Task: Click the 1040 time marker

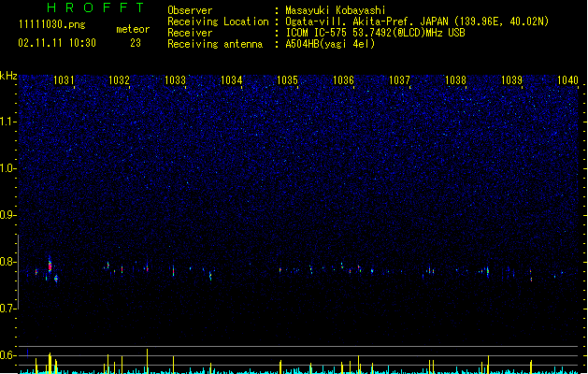Action: pyautogui.click(x=567, y=80)
